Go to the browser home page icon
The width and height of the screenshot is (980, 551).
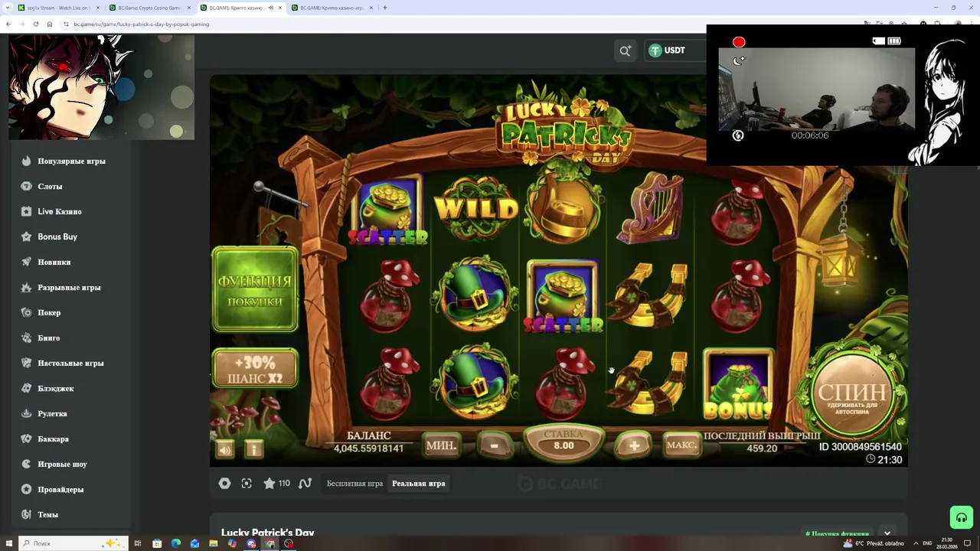[50, 24]
